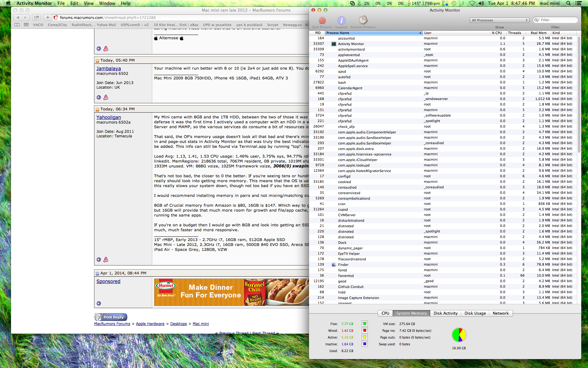Click the Time Machine menu bar icon
This screenshot has width=588, height=368.
(x=454, y=3)
